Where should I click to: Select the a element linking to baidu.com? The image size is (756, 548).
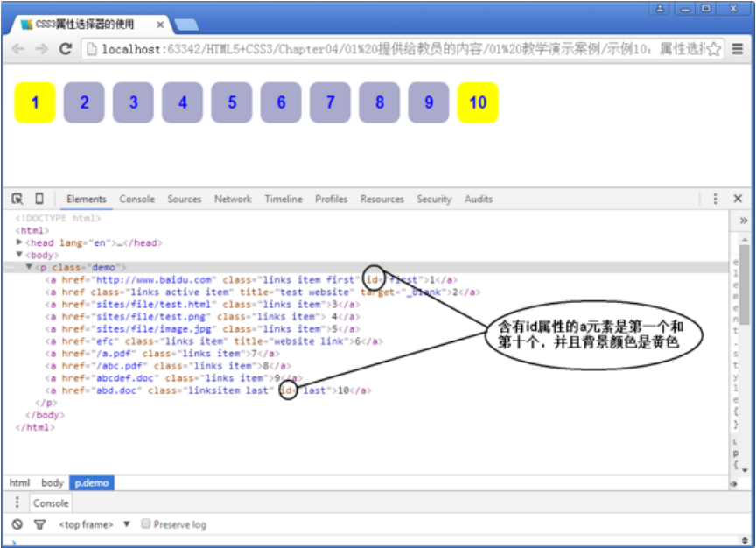point(251,280)
